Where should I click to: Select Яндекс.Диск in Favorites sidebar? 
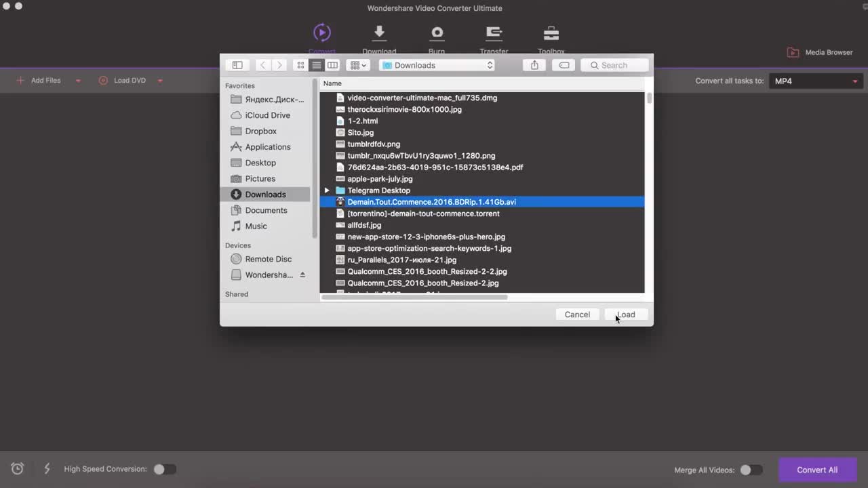267,100
